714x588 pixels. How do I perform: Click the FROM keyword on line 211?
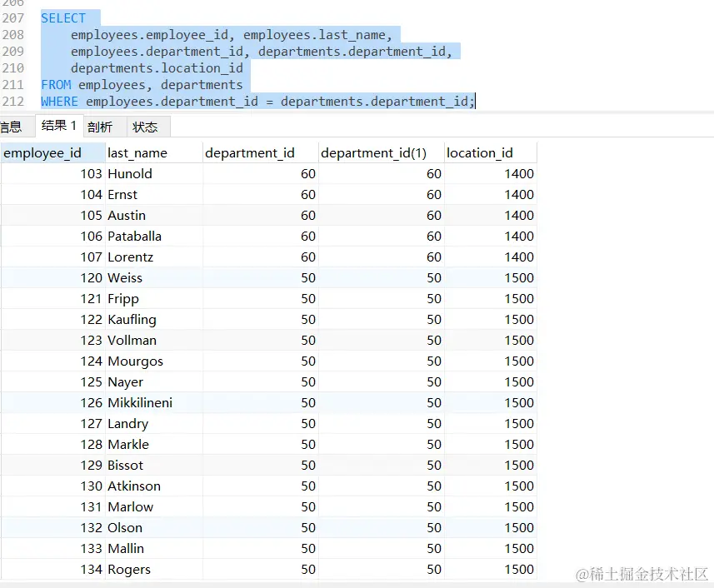tap(56, 85)
